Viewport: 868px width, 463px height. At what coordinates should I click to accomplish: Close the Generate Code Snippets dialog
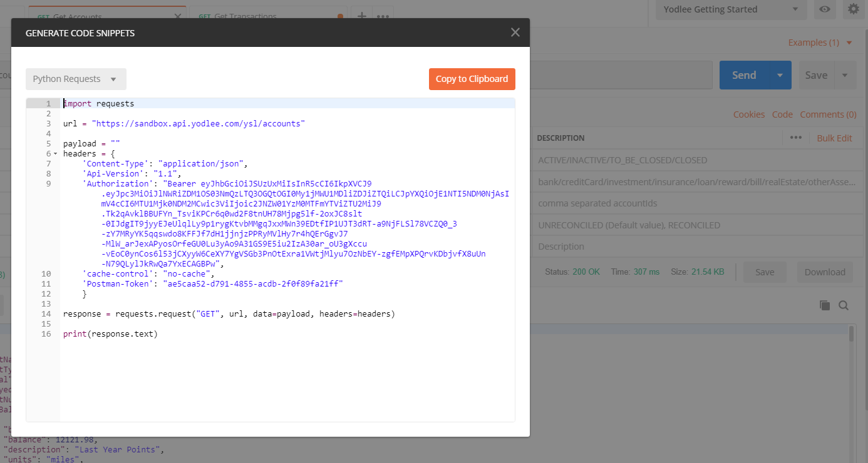(x=515, y=33)
